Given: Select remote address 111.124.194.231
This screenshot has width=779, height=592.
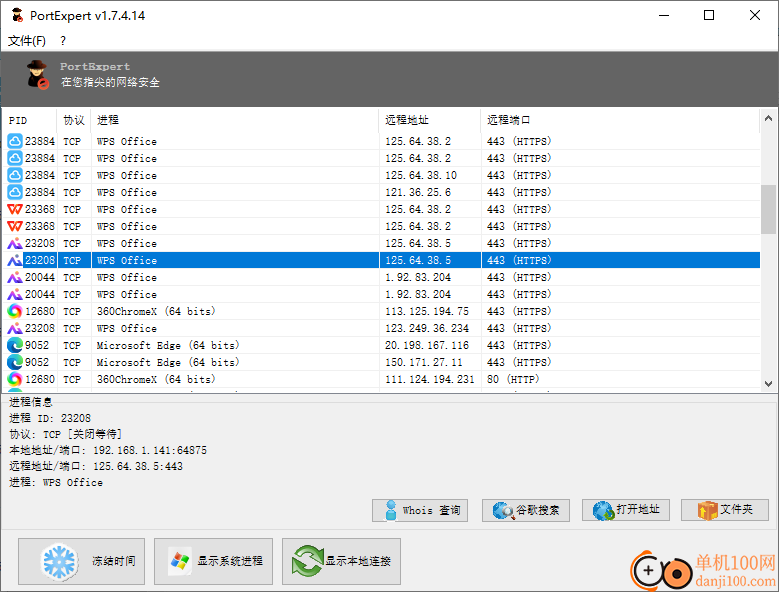Looking at the screenshot, I should tap(430, 379).
